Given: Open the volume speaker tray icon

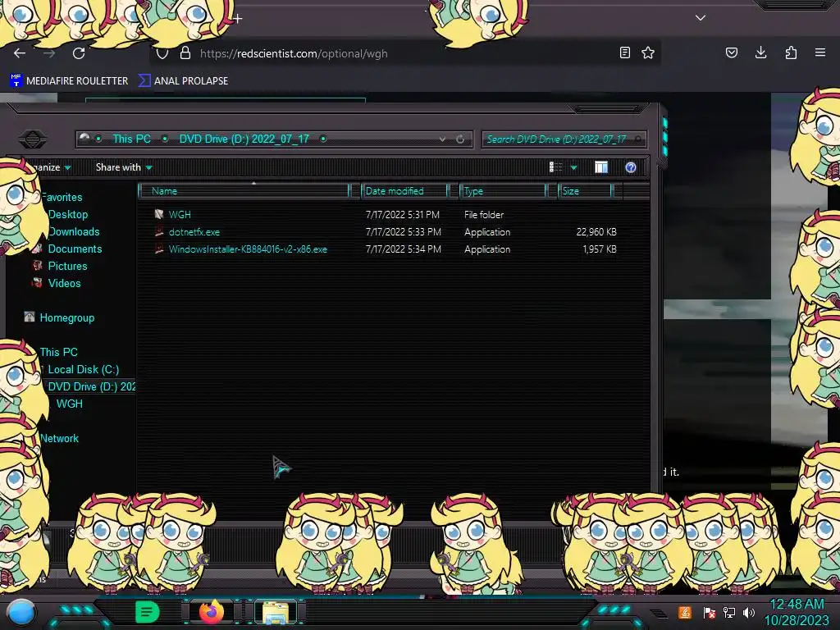Looking at the screenshot, I should tap(749, 612).
